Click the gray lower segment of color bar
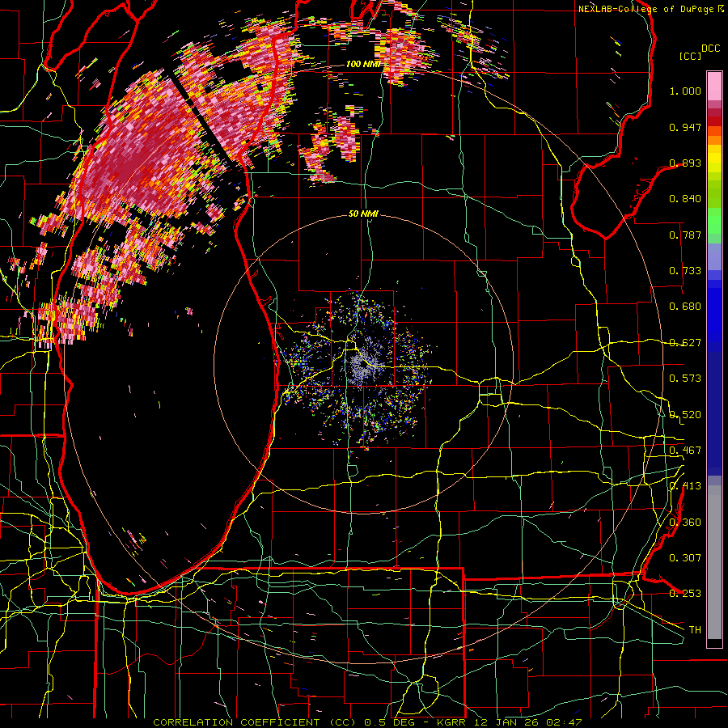The image size is (728, 728). [x=714, y=562]
